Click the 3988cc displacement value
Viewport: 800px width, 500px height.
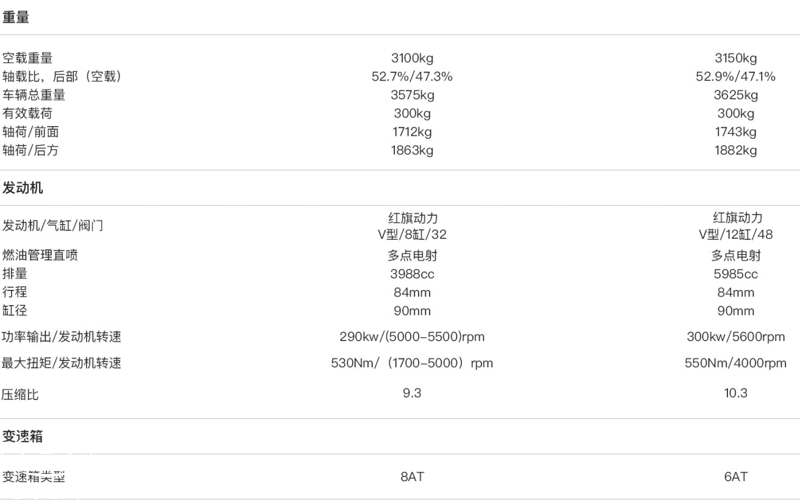[412, 274]
